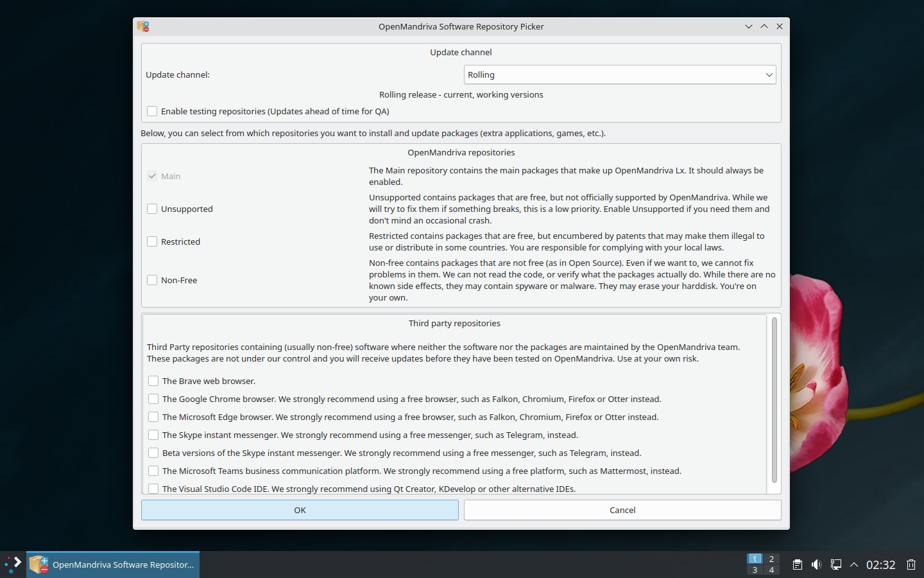Click the 'Rolling release - current, working versions' text
Image resolution: width=924 pixels, height=578 pixels.
click(461, 94)
